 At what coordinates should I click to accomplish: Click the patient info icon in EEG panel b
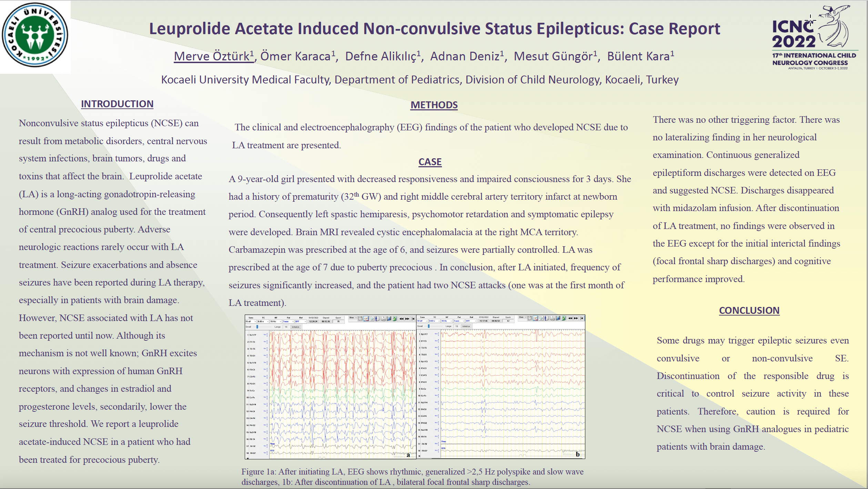547,318
